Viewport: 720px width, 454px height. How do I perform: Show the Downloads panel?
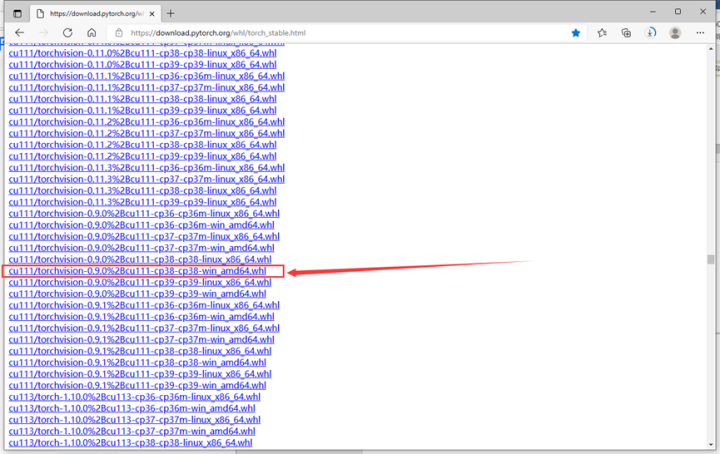(x=650, y=33)
